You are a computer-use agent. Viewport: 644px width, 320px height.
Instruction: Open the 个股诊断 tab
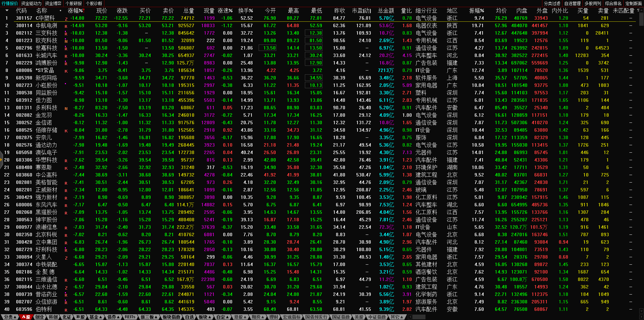point(94,3)
